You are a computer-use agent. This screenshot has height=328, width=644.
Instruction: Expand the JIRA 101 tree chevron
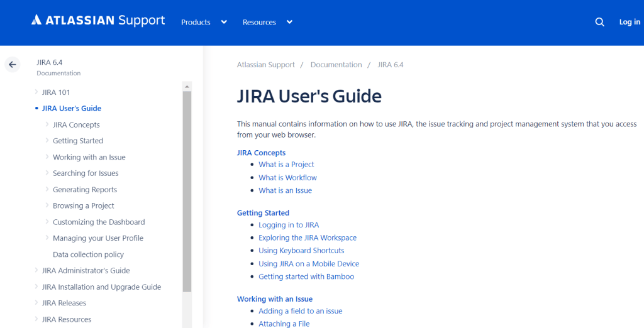(x=36, y=92)
